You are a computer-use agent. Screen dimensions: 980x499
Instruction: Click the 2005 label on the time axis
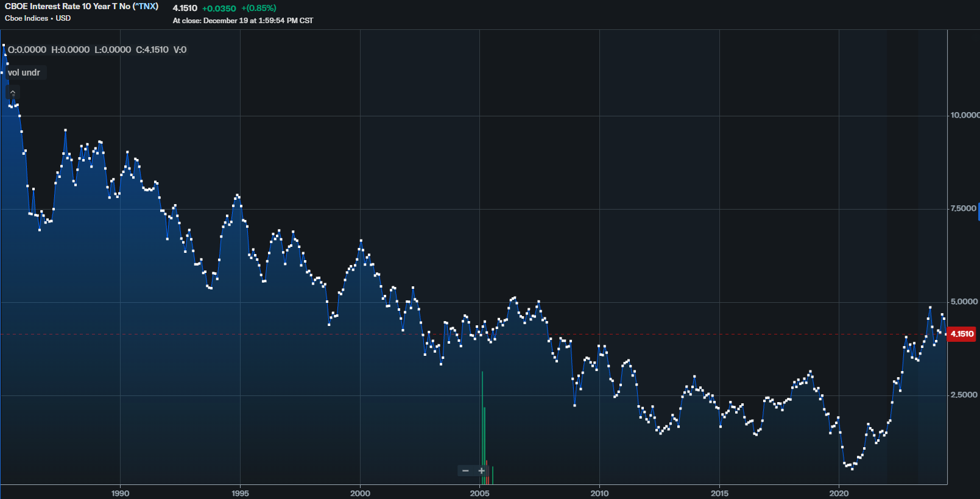click(x=479, y=493)
